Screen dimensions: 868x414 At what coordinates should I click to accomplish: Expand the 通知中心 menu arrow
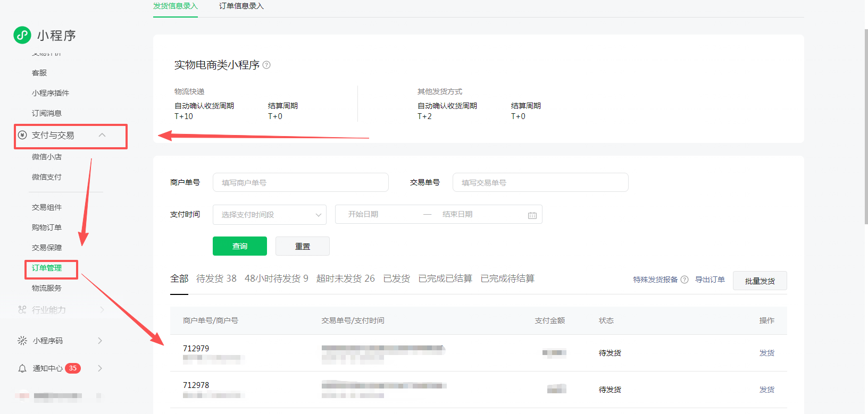coord(100,368)
